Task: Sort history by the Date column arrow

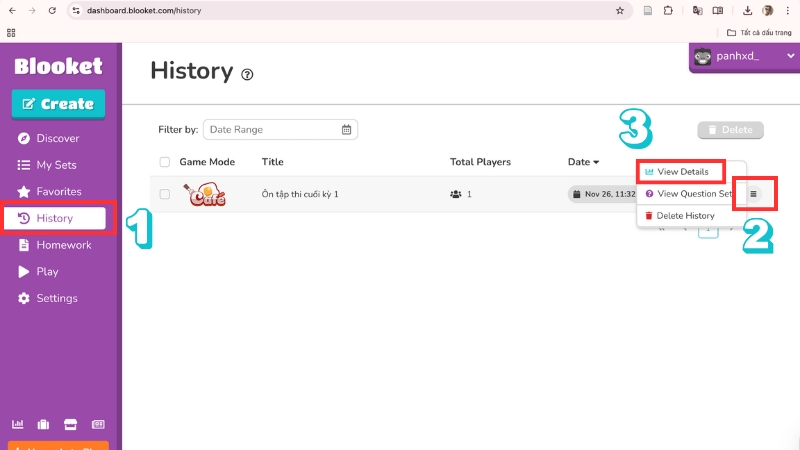Action: 597,162
